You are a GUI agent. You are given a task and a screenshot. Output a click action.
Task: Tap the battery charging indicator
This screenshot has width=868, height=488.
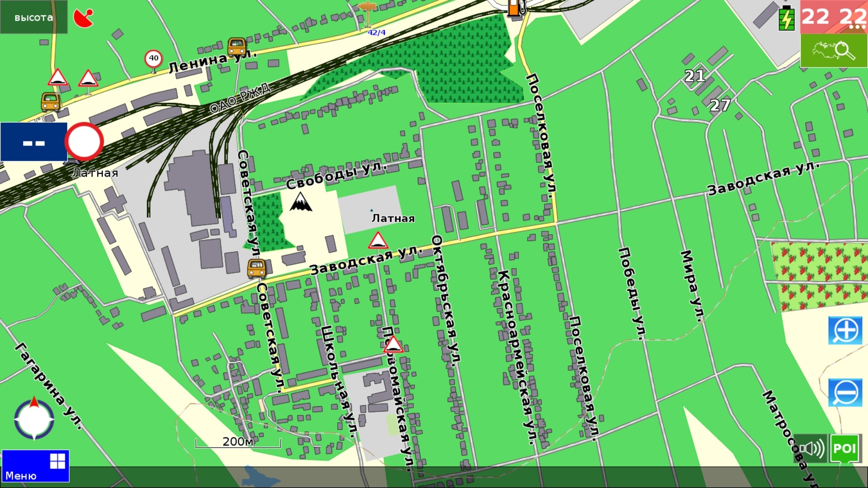point(787,18)
